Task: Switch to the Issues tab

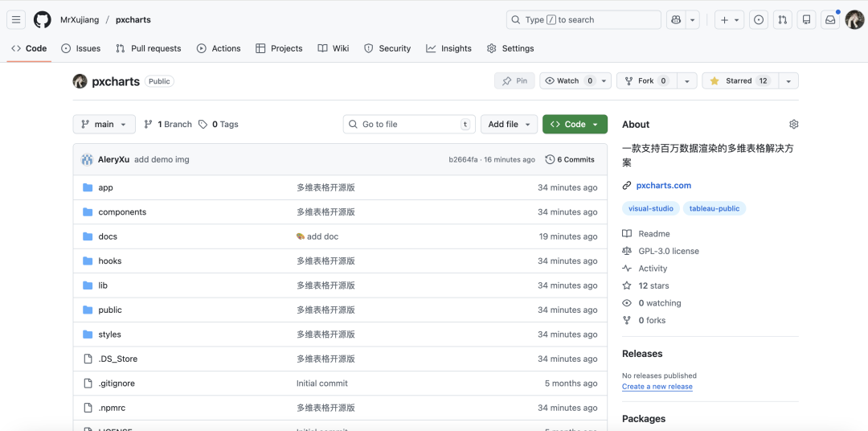Action: pos(81,48)
